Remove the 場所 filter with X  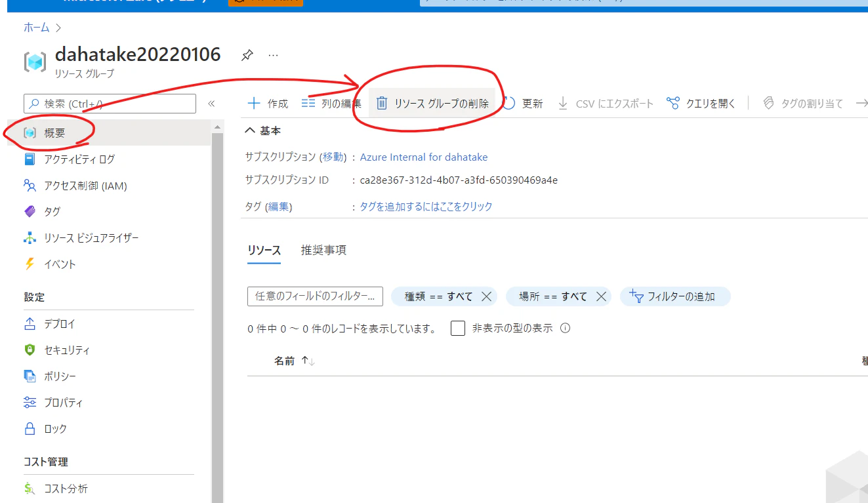click(601, 296)
